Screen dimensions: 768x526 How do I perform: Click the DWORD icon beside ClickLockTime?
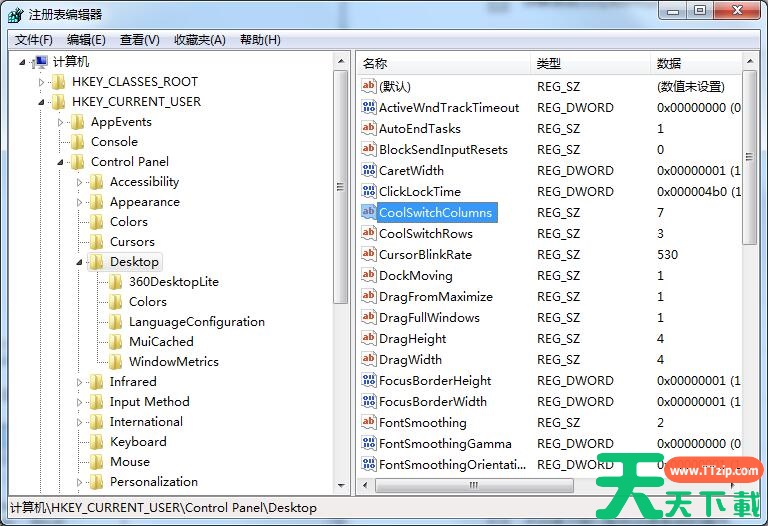(369, 191)
